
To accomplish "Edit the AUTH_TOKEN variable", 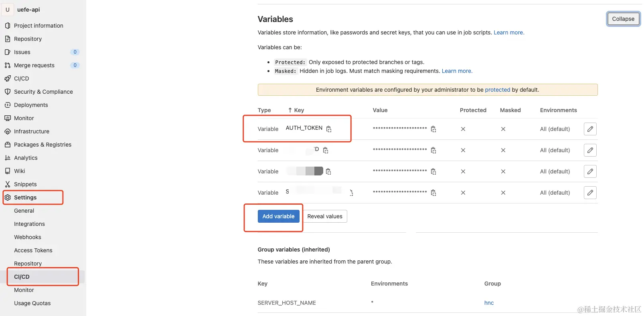I will [x=590, y=129].
